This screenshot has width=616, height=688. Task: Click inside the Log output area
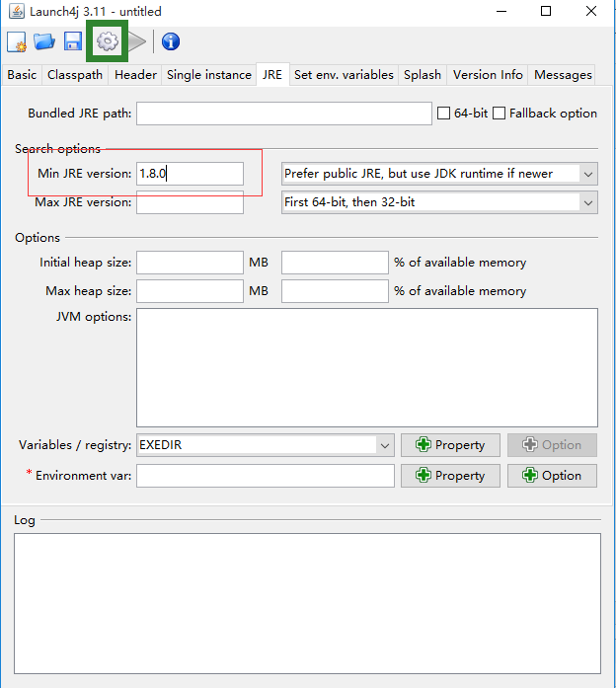pos(307,603)
